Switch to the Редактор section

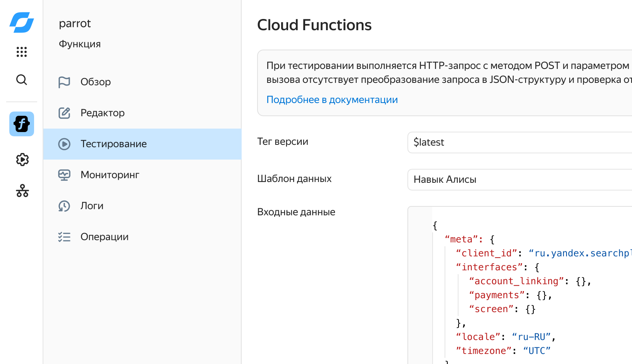click(102, 113)
